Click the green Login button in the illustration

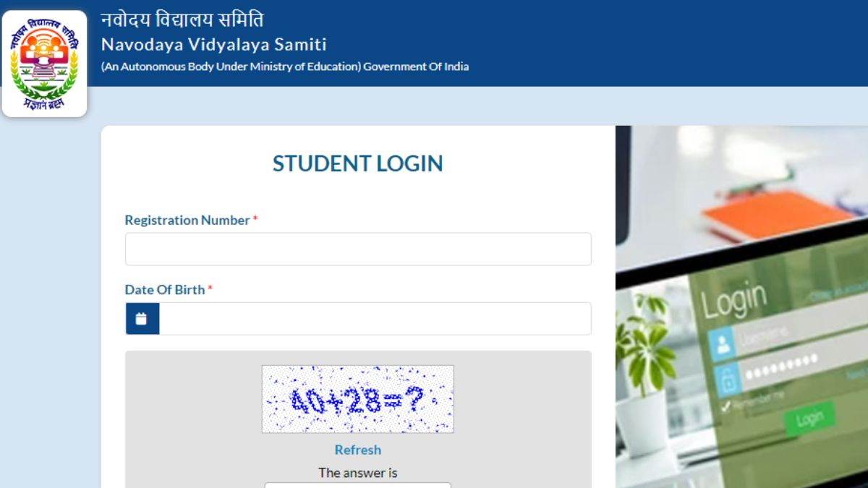point(809,419)
